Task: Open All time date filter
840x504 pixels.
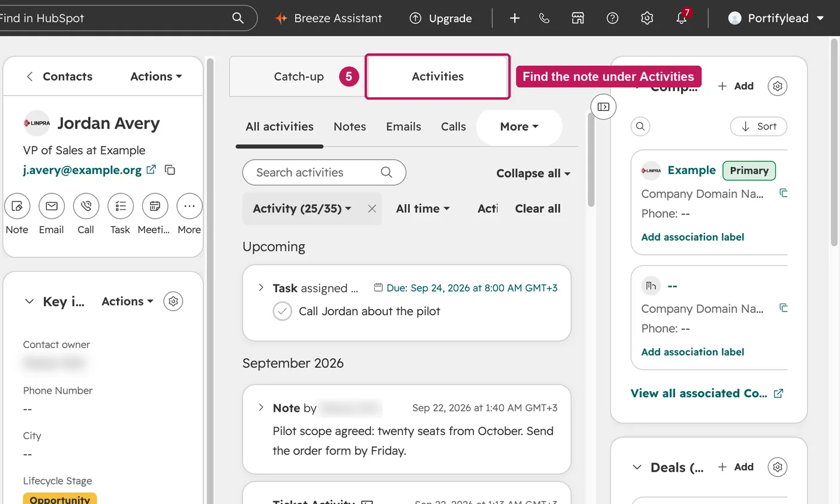Action: click(422, 208)
